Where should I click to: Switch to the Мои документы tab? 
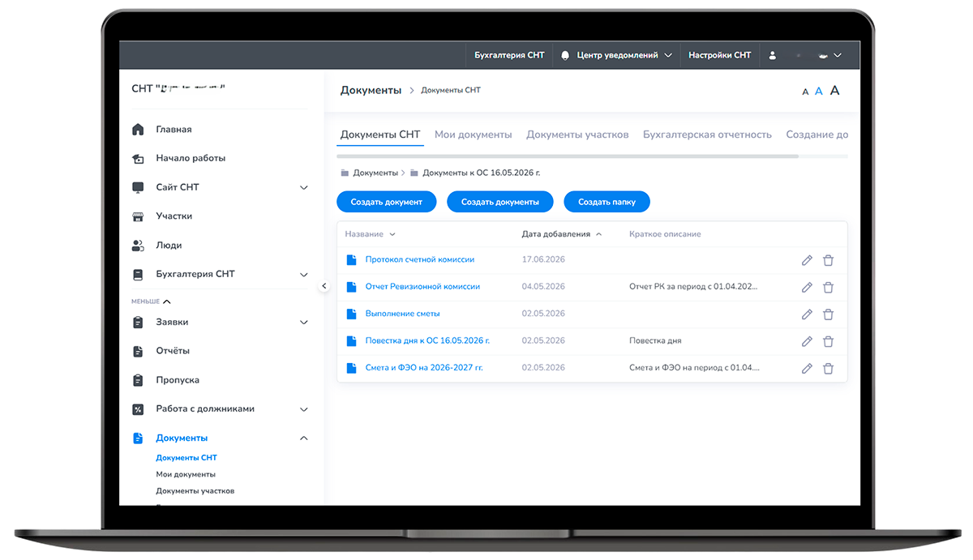[x=474, y=135]
